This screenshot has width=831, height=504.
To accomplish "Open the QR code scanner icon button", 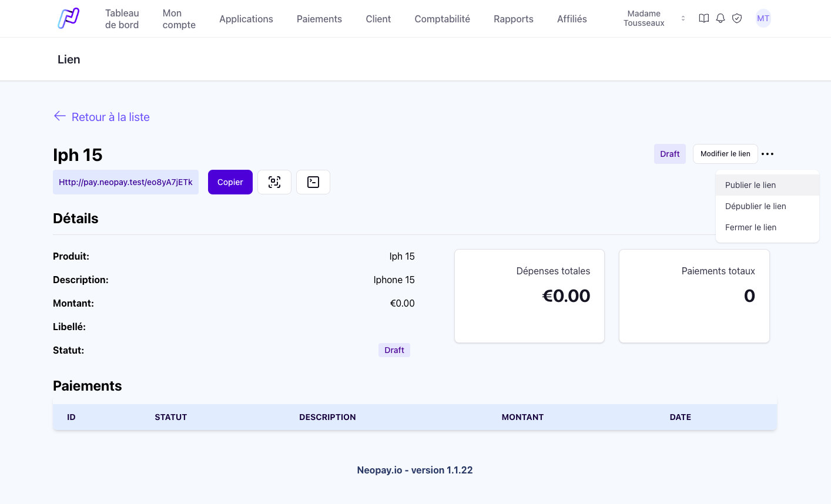I will pyautogui.click(x=274, y=182).
